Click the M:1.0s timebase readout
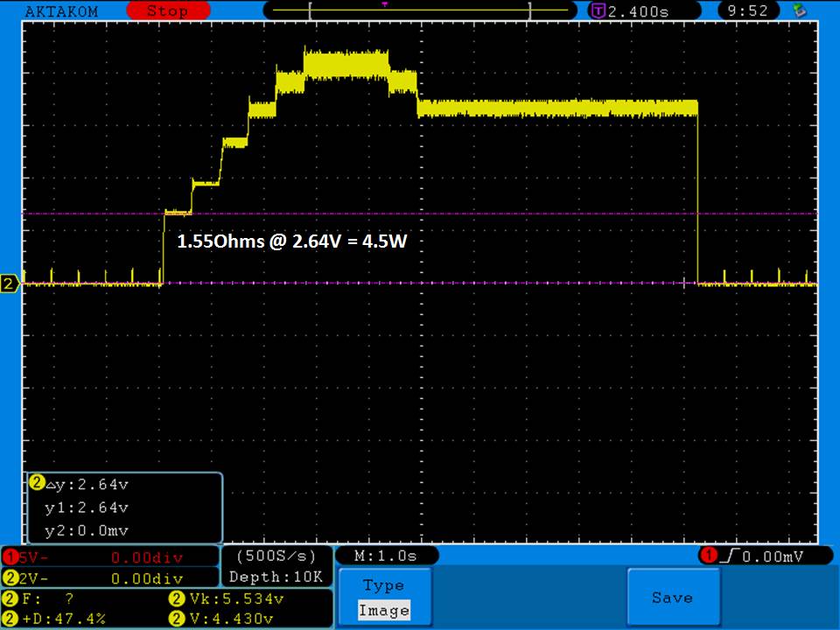 386,556
